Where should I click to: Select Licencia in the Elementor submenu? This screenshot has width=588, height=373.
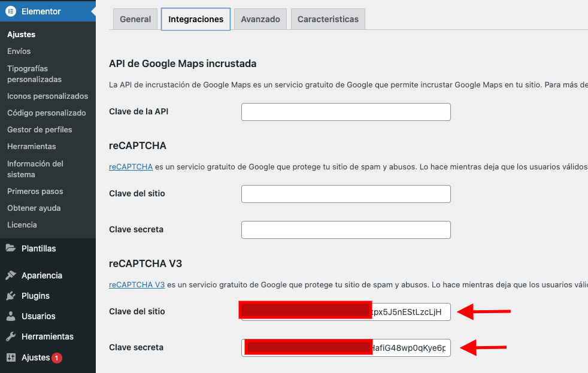pos(22,225)
